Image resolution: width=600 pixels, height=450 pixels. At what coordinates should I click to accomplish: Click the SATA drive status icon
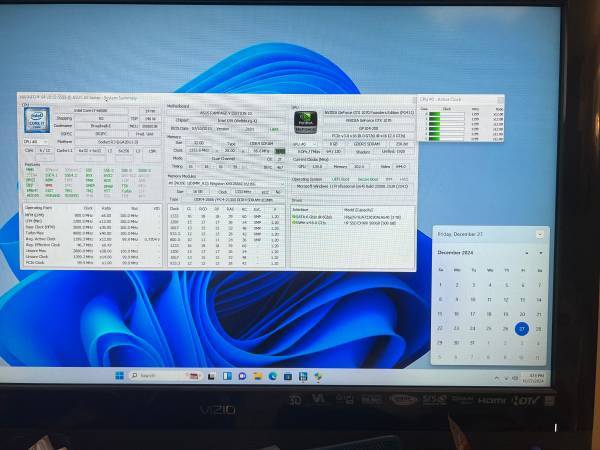pos(294,217)
